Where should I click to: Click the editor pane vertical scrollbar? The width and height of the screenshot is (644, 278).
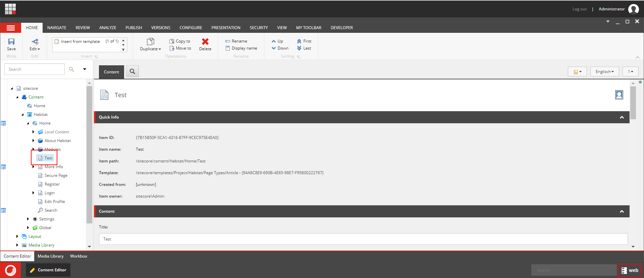click(633, 103)
